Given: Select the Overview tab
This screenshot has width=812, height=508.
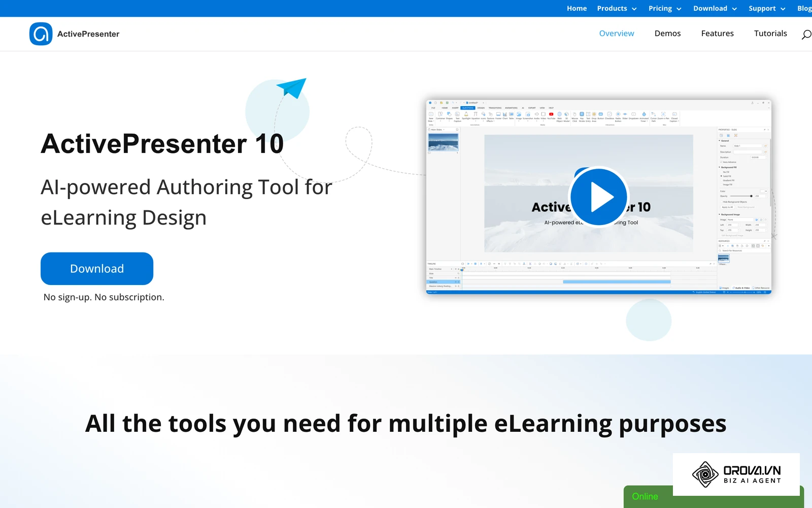Looking at the screenshot, I should pos(617,34).
